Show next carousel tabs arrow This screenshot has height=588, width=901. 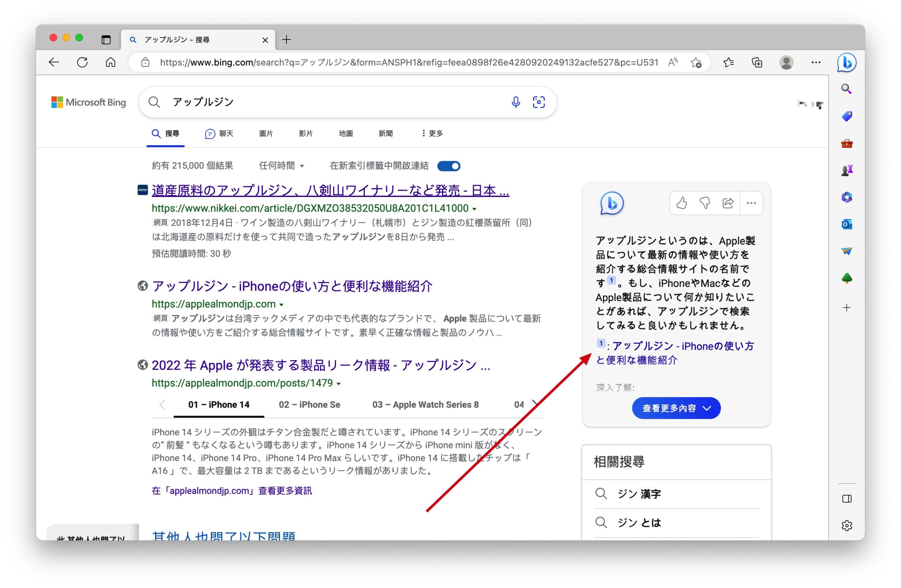pos(535,404)
